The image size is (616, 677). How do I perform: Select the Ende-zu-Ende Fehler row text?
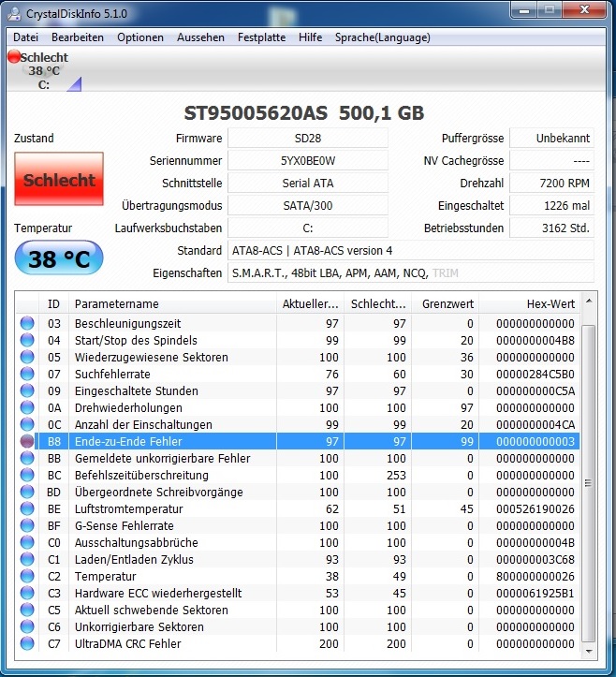coord(128,441)
